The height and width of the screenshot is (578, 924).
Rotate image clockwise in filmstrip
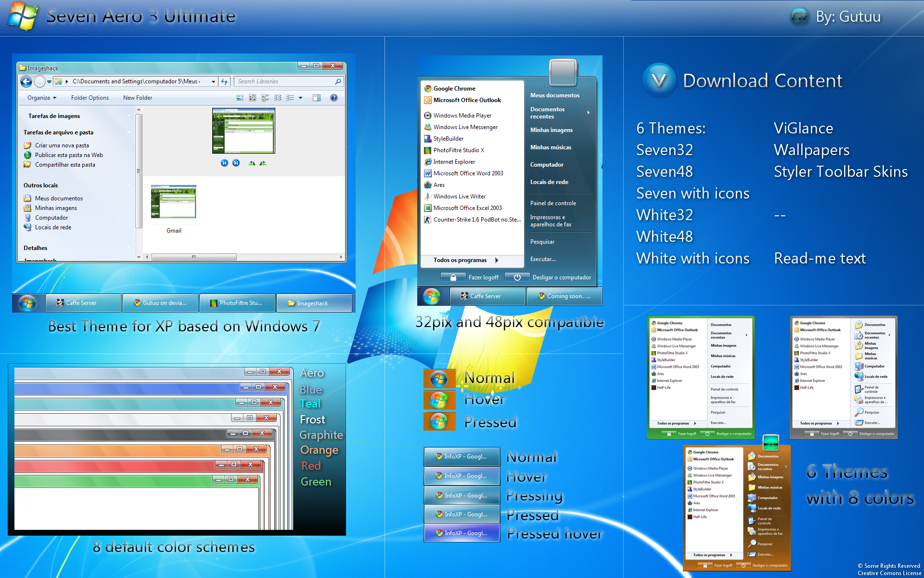point(252,163)
